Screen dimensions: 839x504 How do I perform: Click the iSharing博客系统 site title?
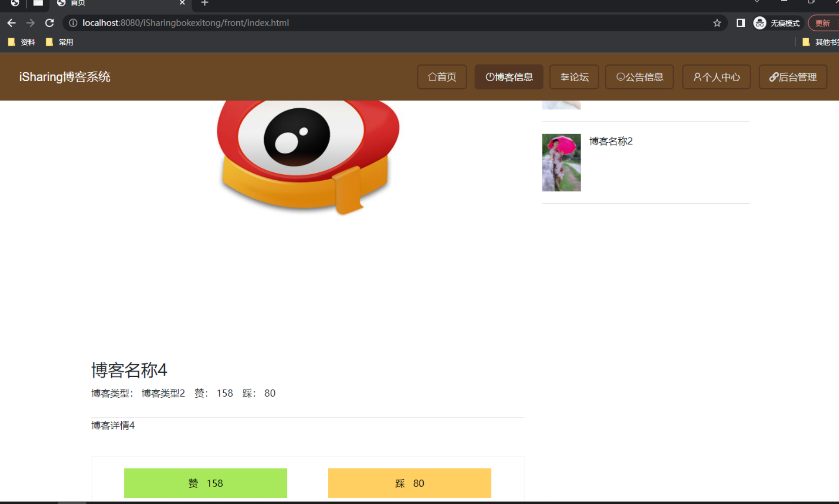(65, 77)
